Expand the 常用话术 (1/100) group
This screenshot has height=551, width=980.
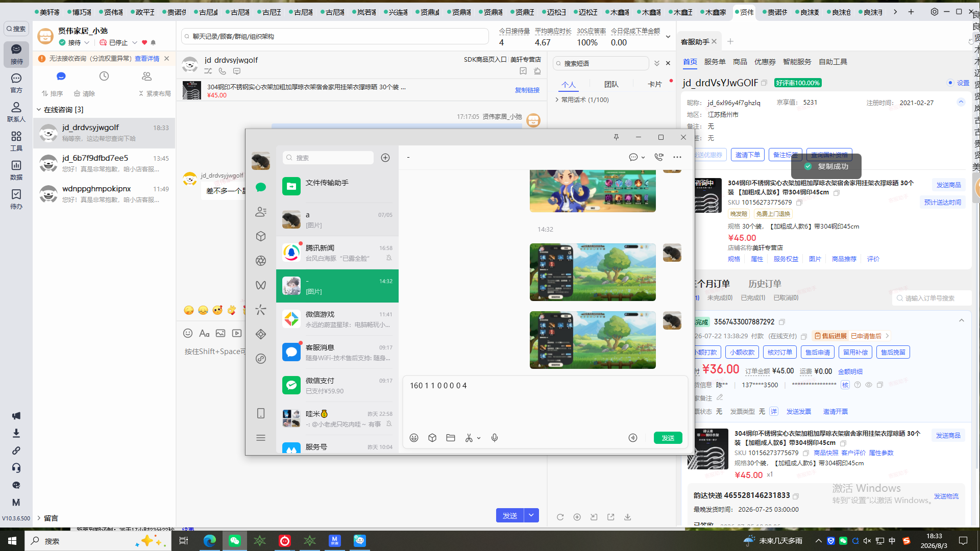557,100
